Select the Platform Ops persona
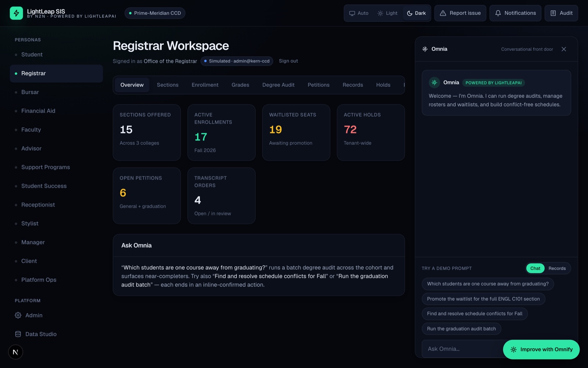 56,280
